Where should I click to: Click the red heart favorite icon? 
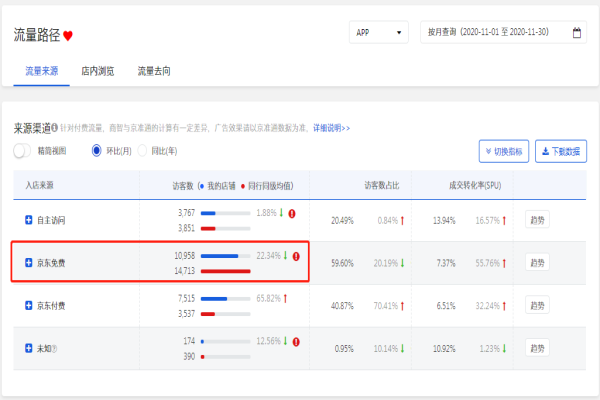pyautogui.click(x=68, y=35)
